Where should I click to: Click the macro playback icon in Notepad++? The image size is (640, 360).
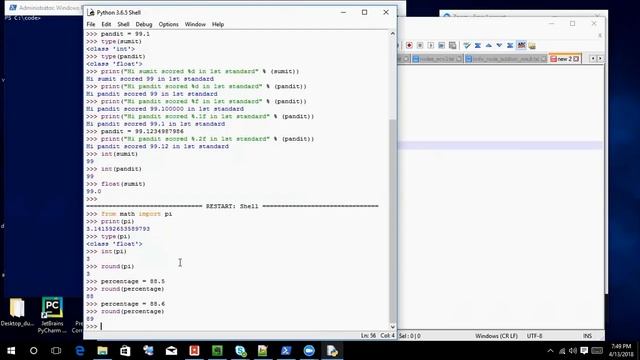point(431,45)
